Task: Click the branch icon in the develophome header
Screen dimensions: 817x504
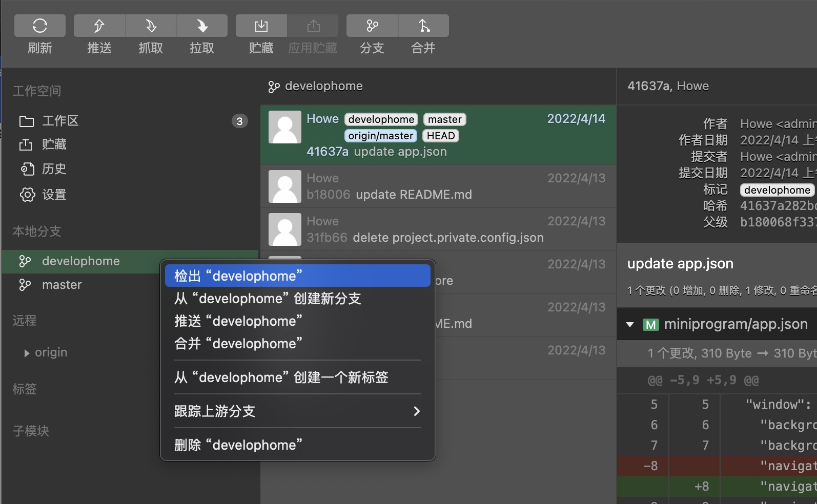Action: [274, 87]
